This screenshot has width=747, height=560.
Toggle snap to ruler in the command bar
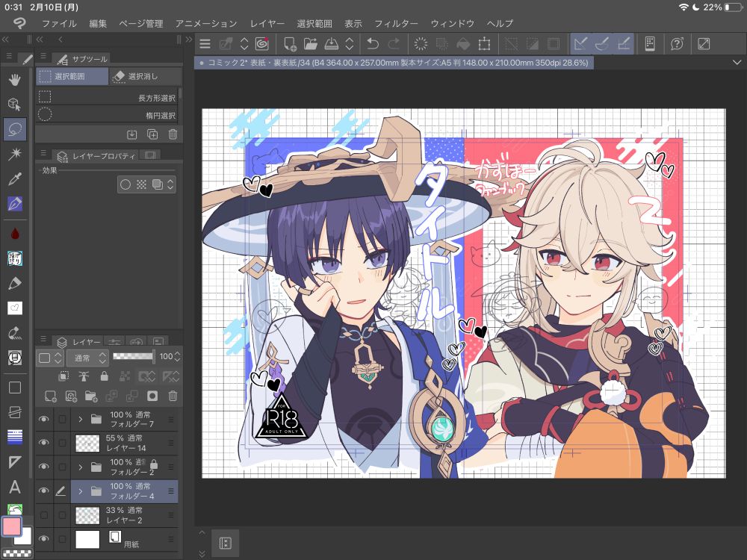(x=580, y=44)
